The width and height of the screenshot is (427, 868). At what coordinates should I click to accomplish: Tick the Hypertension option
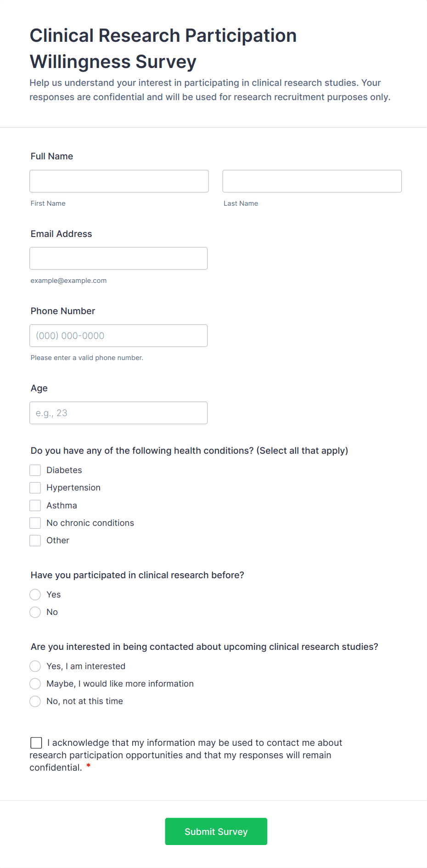coord(35,488)
